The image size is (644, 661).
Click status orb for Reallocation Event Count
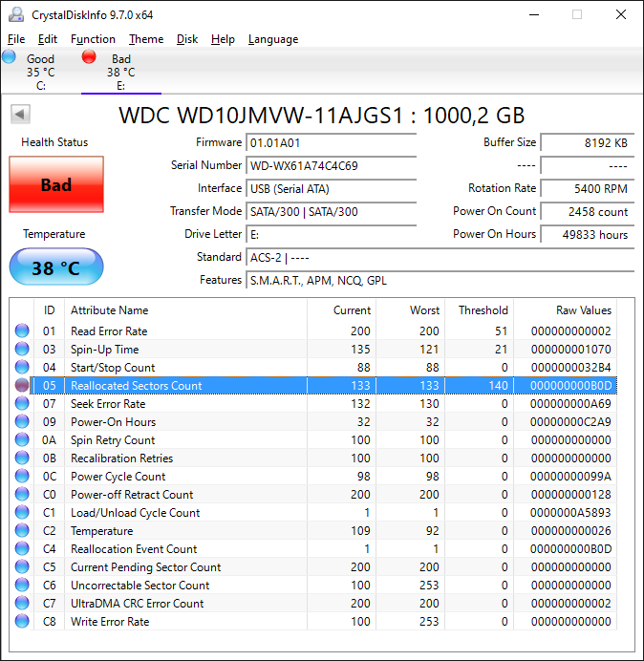tap(22, 548)
